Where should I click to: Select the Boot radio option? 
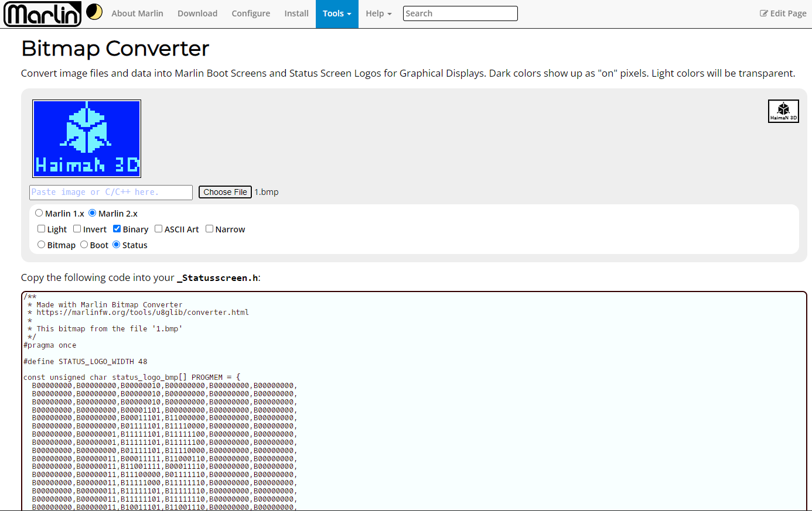[84, 245]
